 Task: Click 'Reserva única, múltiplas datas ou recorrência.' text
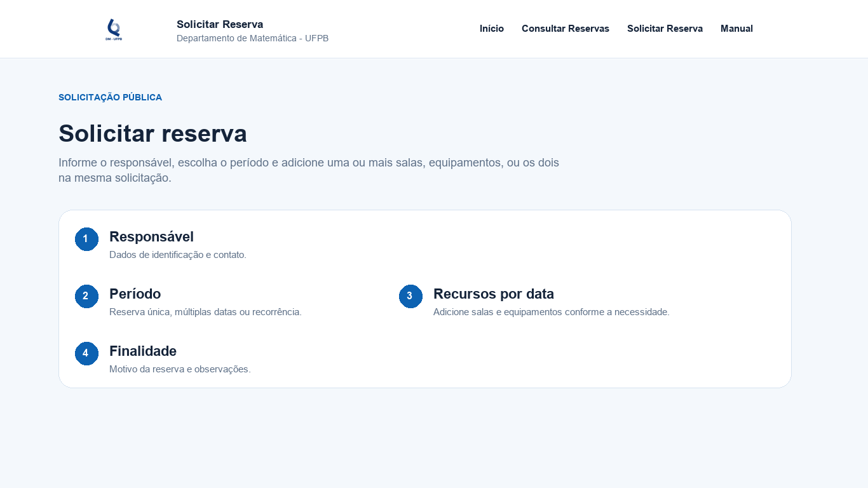pyautogui.click(x=205, y=312)
